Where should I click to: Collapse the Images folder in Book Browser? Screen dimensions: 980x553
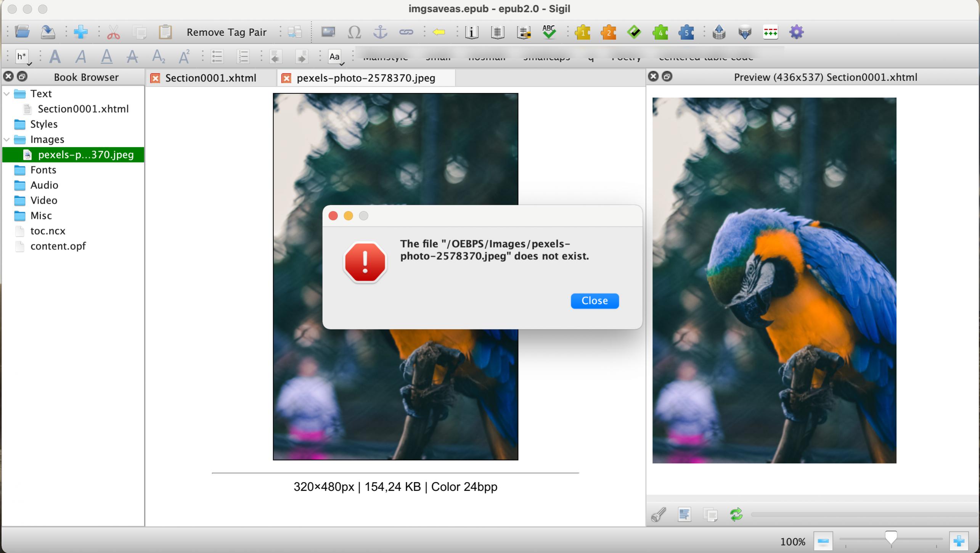(x=7, y=140)
